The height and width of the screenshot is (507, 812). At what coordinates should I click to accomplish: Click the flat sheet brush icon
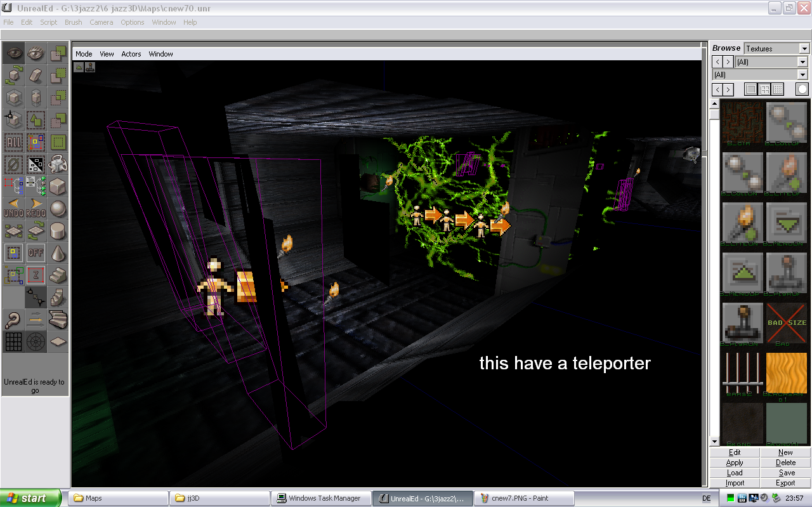tap(58, 343)
